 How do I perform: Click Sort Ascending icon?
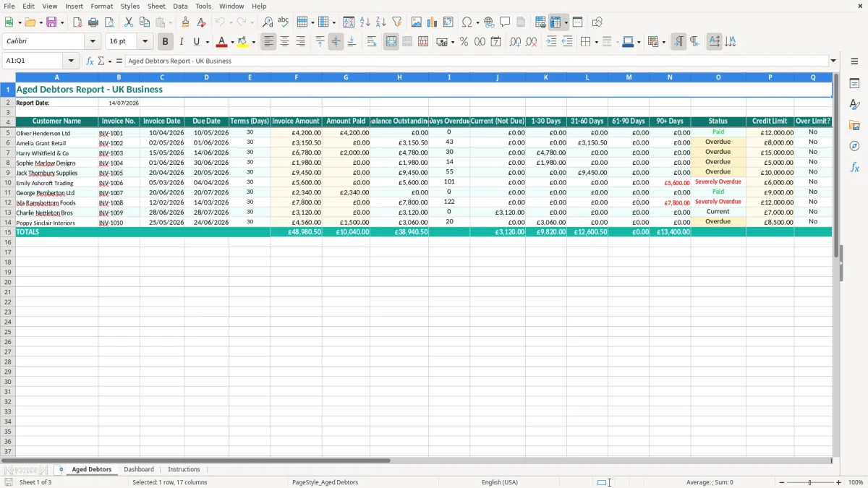[x=365, y=22]
